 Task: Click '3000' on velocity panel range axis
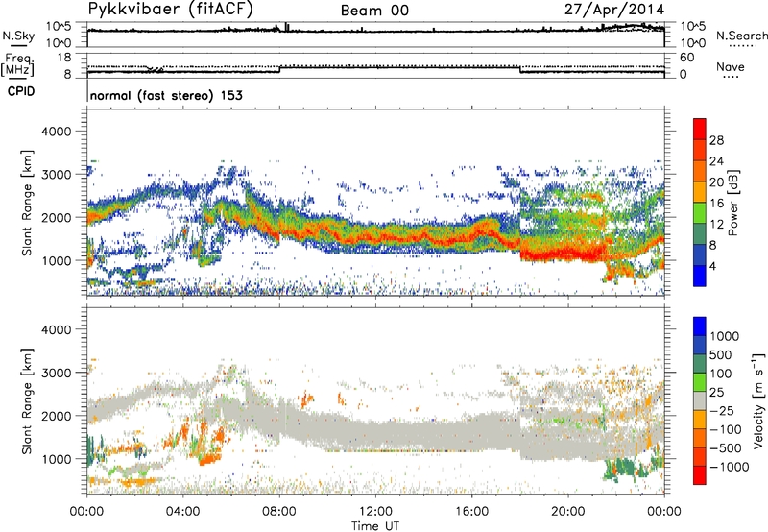click(56, 373)
